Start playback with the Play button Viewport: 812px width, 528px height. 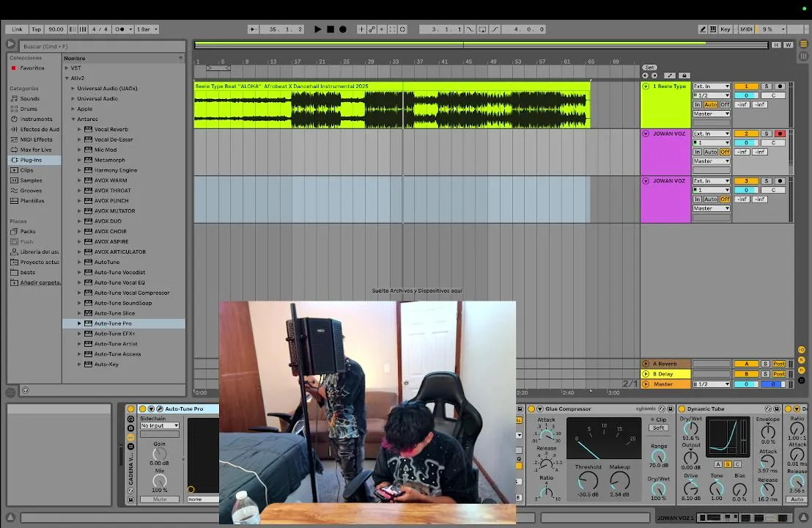pos(317,29)
